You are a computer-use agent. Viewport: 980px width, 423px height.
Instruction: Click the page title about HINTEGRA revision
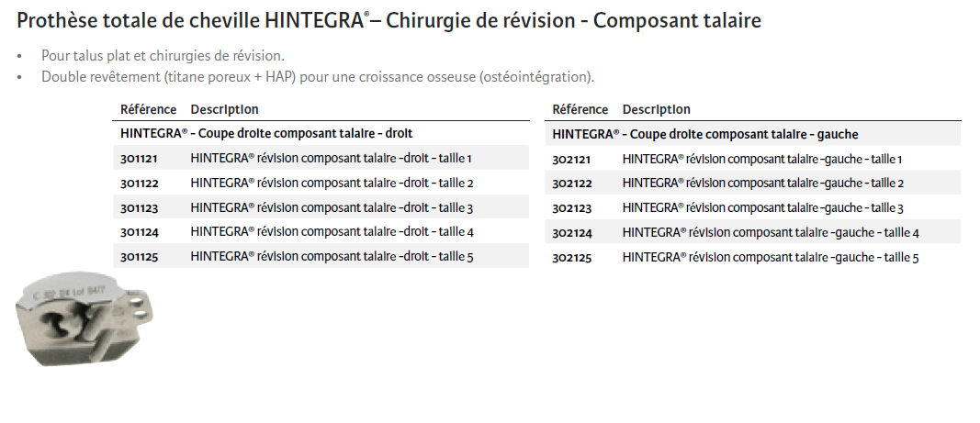[x=389, y=20]
